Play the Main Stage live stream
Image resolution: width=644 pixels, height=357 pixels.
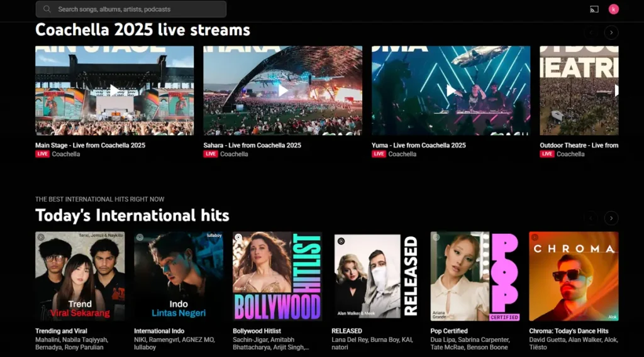coord(114,91)
